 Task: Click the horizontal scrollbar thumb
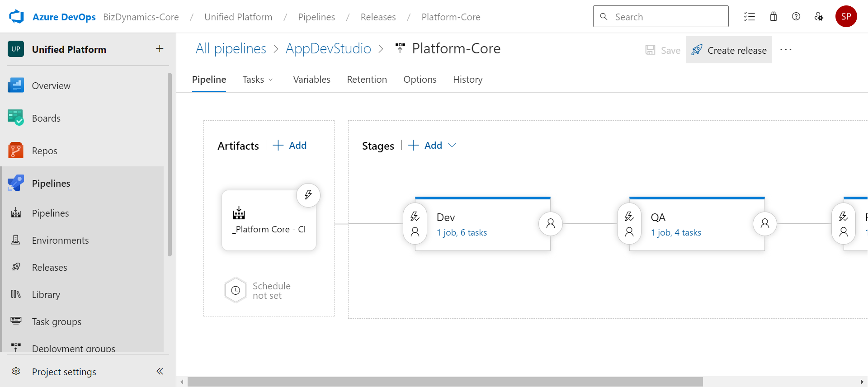[x=445, y=382]
